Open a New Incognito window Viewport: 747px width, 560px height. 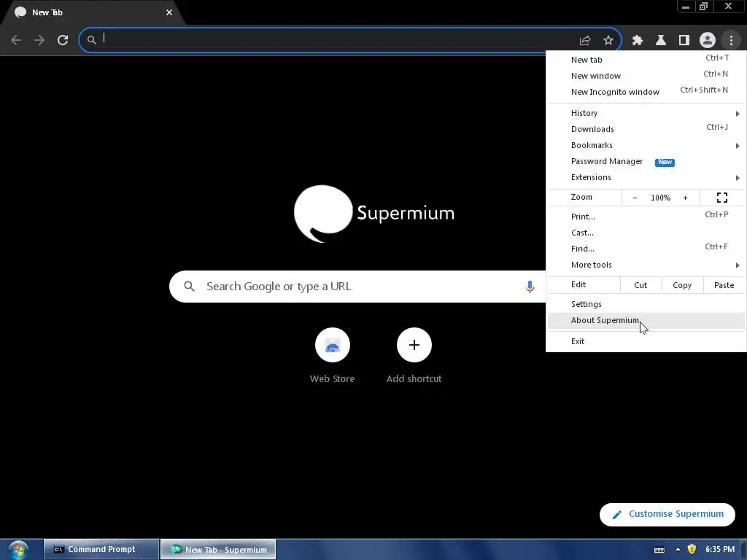click(x=646, y=92)
